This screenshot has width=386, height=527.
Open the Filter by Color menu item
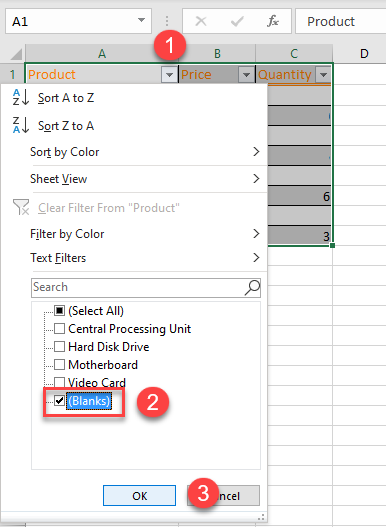134,234
